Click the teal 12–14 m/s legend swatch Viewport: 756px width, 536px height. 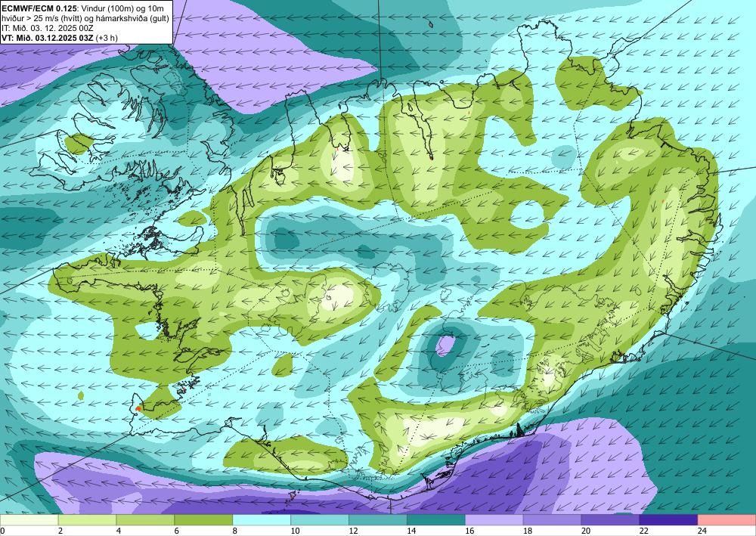tap(378, 520)
